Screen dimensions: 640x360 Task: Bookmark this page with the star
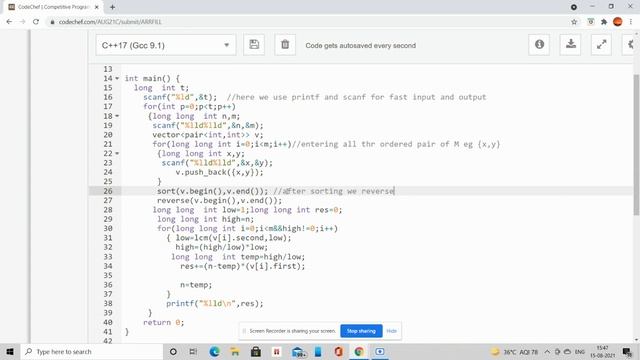[574, 22]
